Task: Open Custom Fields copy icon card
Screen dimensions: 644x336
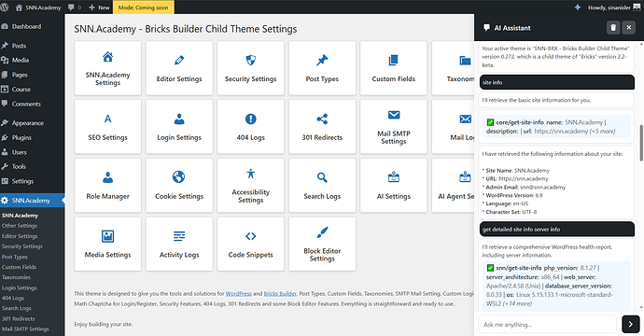Action: tap(394, 68)
